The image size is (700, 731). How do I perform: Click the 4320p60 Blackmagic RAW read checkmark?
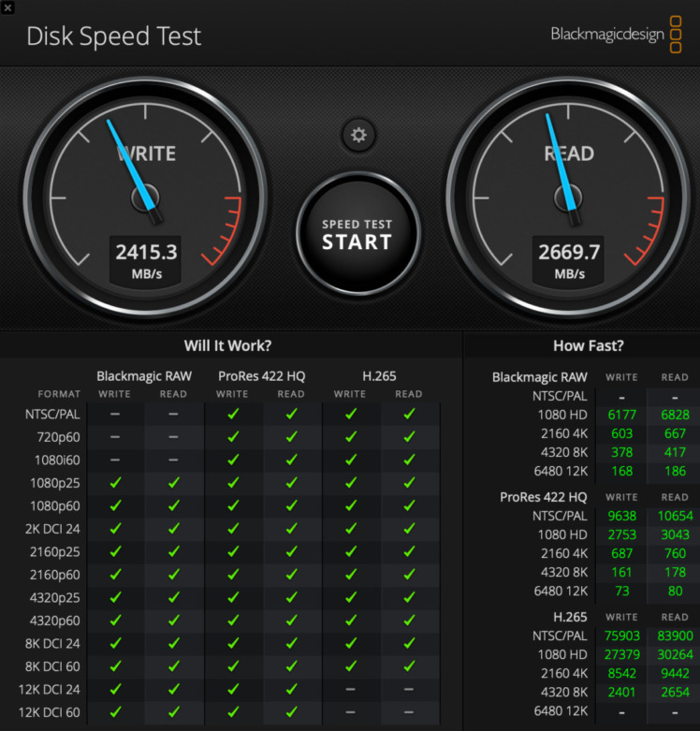(x=173, y=620)
